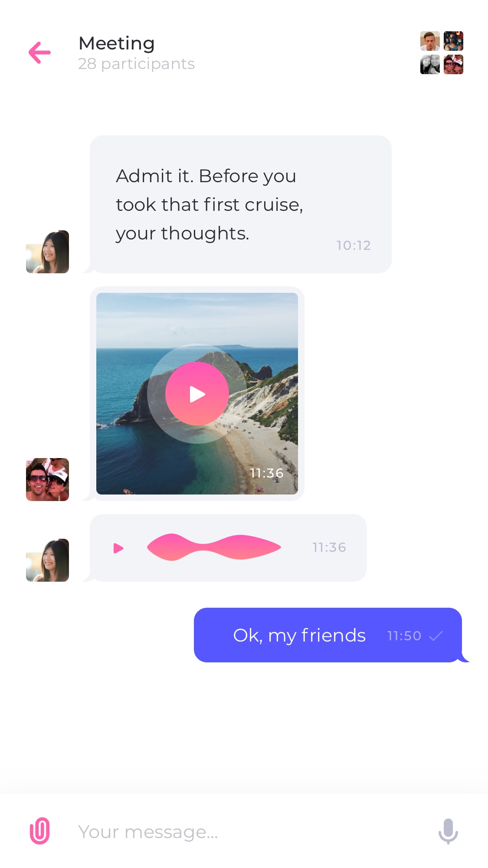The image size is (488, 868).
Task: Open the woman's avatar beside the text message
Action: (x=47, y=252)
